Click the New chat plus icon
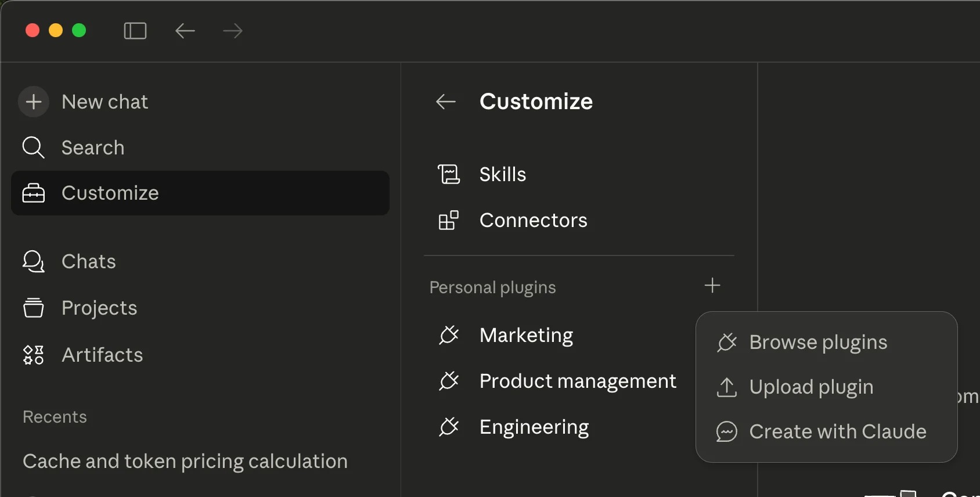Viewport: 980px width, 497px height. coord(34,102)
